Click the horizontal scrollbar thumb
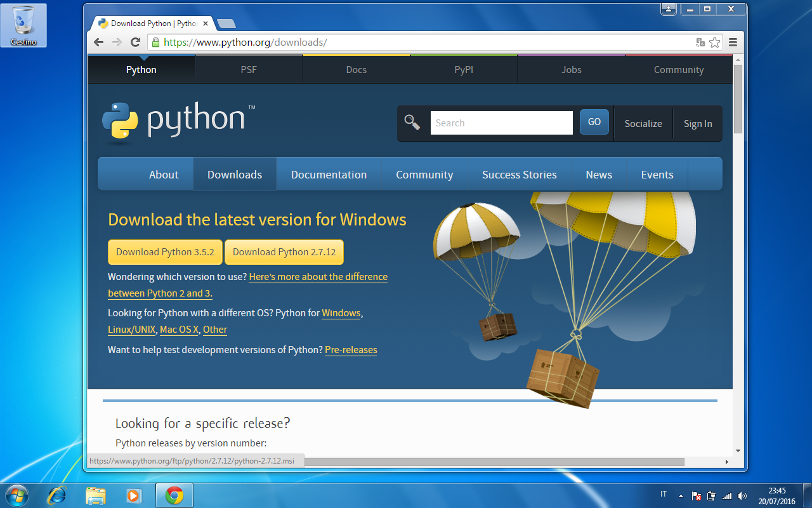This screenshot has width=812, height=508. point(495,462)
